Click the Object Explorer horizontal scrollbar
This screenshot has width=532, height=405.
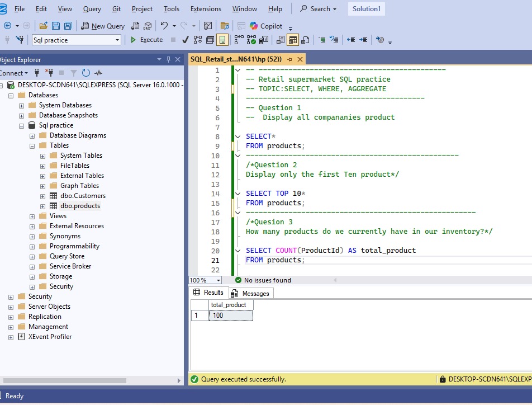(64, 380)
